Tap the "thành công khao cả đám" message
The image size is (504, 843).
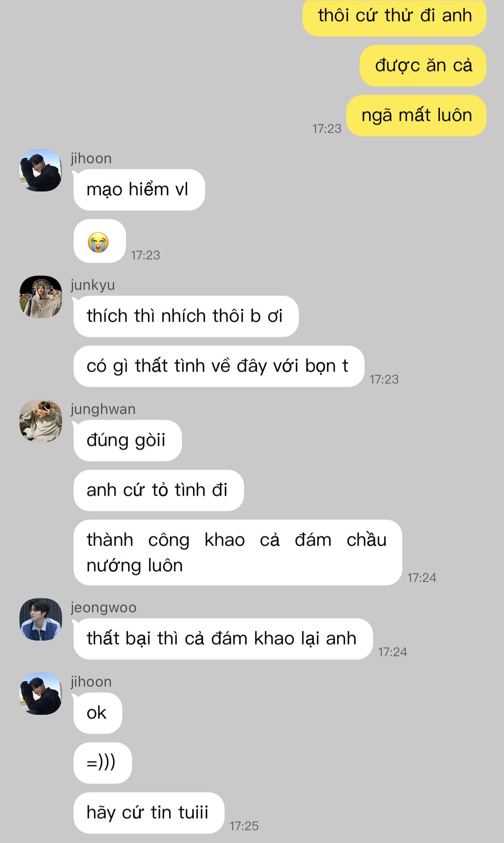point(238,552)
